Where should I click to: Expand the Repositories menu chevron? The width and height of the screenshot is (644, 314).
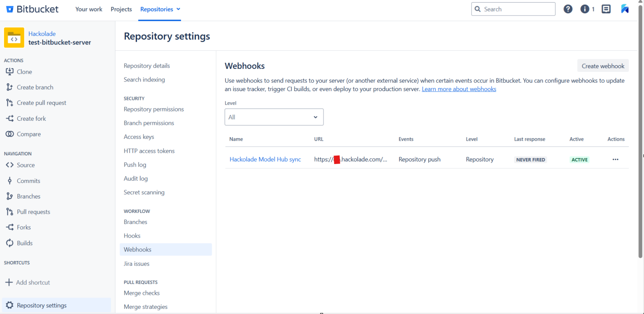tap(178, 9)
